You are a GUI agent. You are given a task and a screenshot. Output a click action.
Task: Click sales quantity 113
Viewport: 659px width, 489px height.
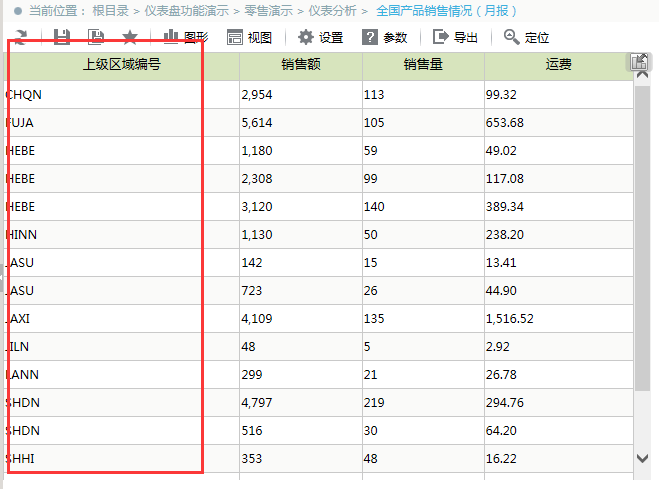(x=423, y=95)
